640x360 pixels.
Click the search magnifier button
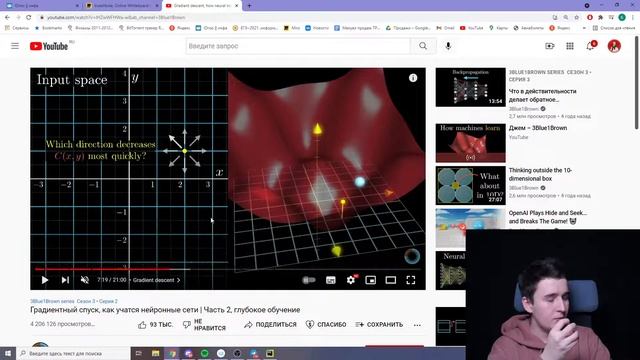pos(423,46)
